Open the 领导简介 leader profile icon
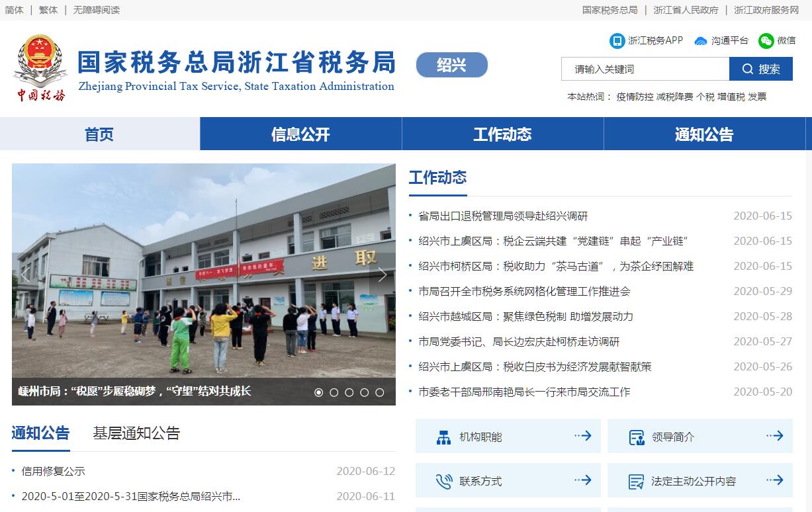812x512 pixels. point(636,437)
